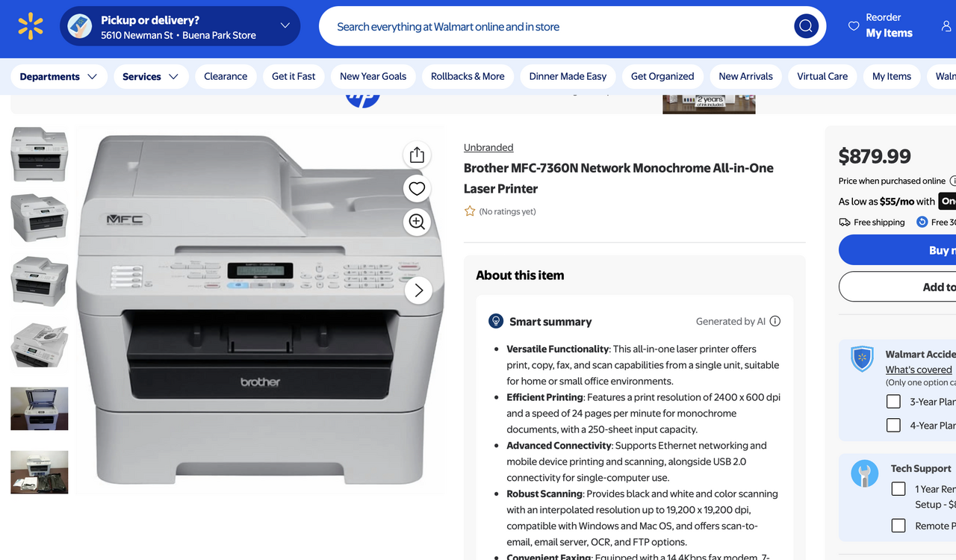Viewport: 956px width, 560px height.
Task: Click the search magnifier button
Action: click(806, 26)
